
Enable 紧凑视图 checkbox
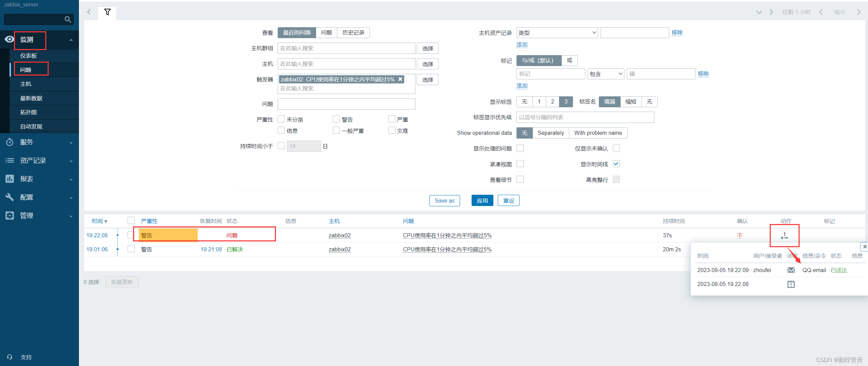(520, 164)
